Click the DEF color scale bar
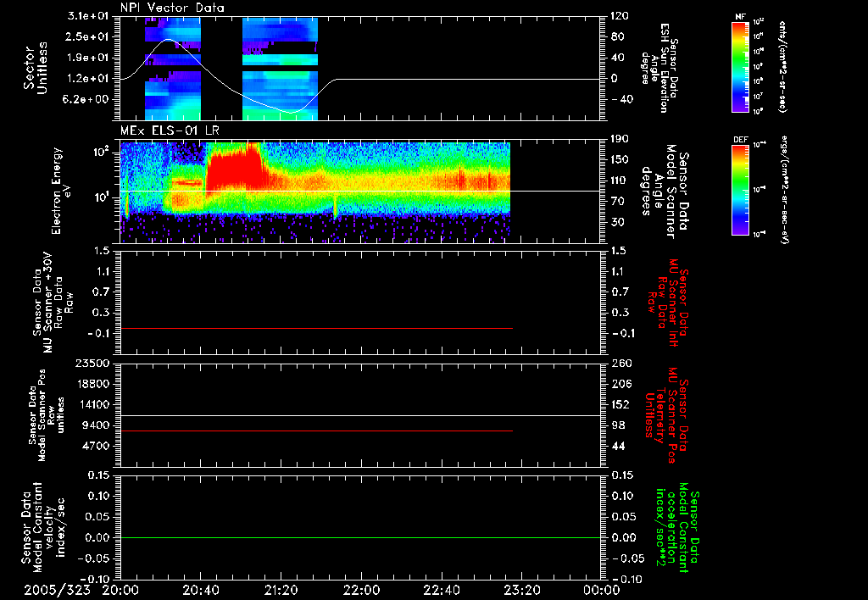This screenshot has width=868, height=600. click(x=740, y=190)
